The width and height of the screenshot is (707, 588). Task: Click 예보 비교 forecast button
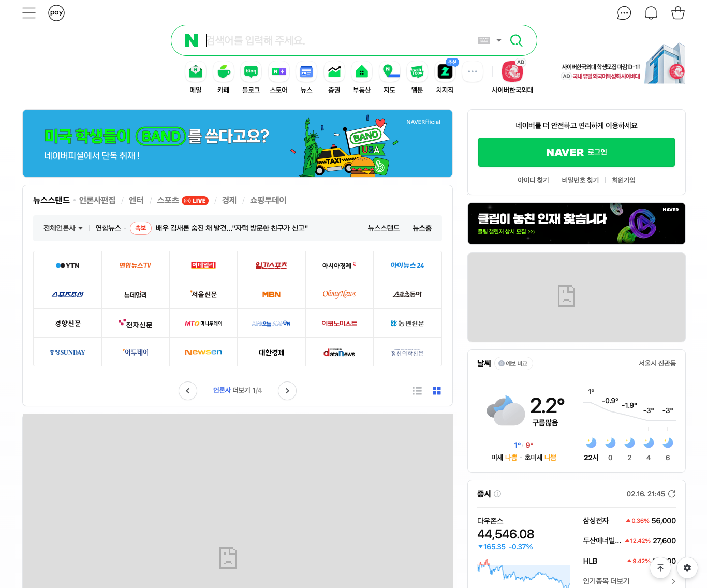tap(513, 364)
